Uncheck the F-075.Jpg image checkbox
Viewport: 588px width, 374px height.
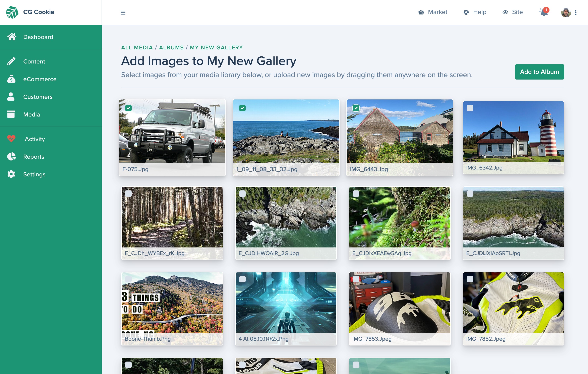[x=128, y=108]
